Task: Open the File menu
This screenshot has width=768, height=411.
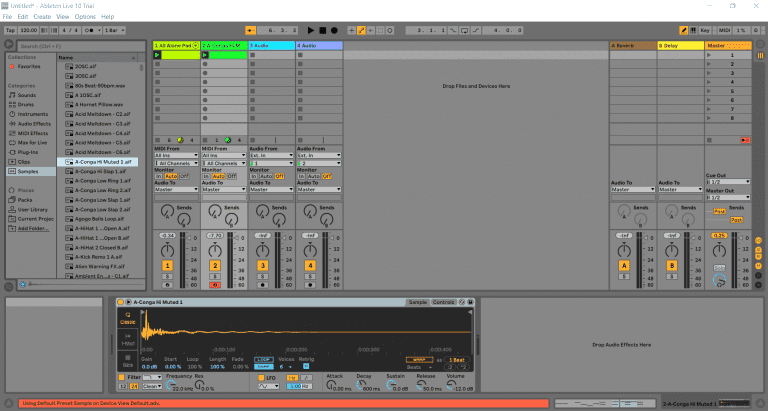Action: 7,17
